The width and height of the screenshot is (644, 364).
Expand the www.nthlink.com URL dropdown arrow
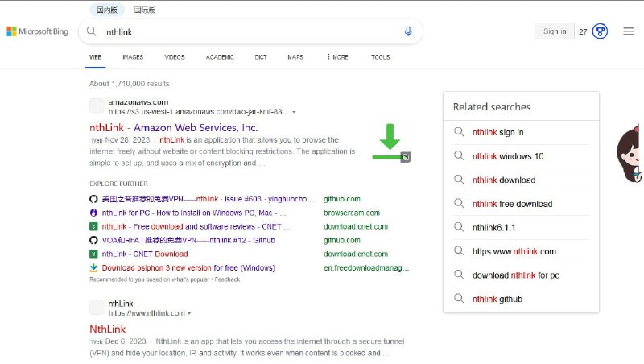point(189,313)
